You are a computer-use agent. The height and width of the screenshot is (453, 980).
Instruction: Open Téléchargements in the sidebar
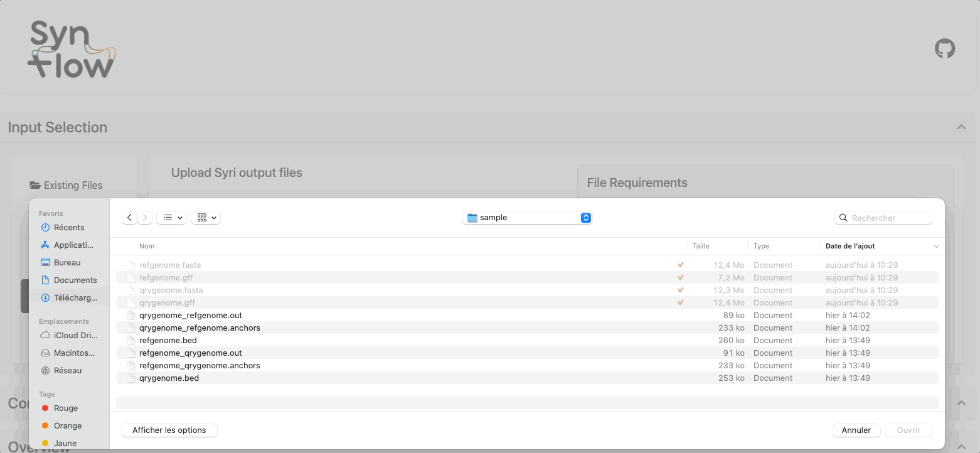[68, 297]
